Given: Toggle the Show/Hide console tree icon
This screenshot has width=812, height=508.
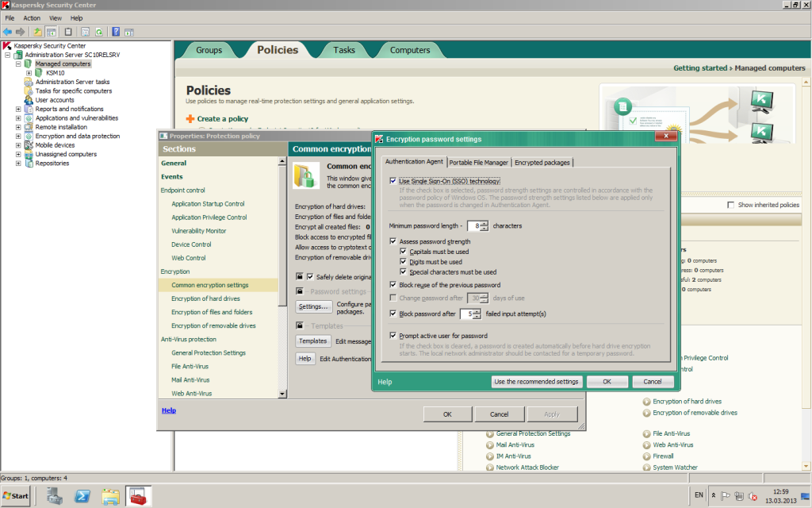Looking at the screenshot, I should (x=51, y=32).
